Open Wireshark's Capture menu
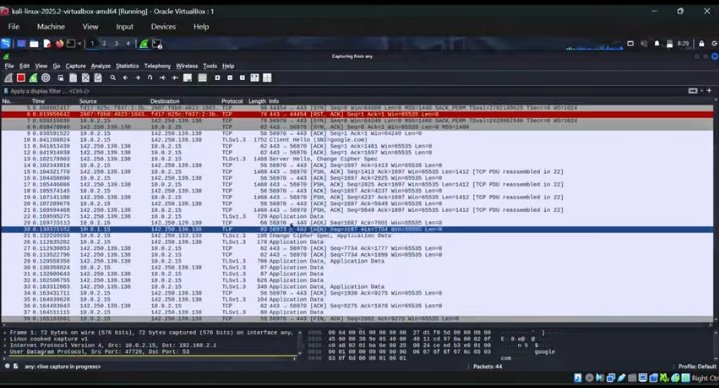The width and height of the screenshot is (719, 388). click(x=75, y=66)
